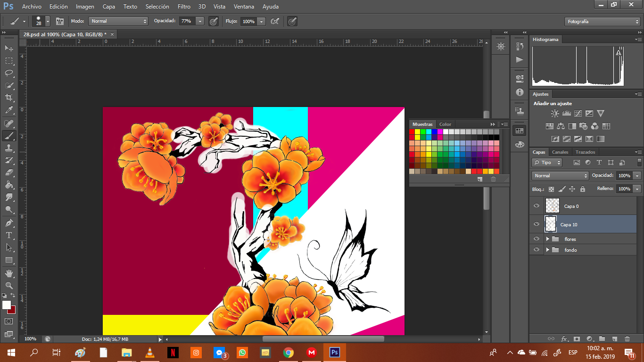
Task: Select the Lasso tool
Action: [9, 73]
